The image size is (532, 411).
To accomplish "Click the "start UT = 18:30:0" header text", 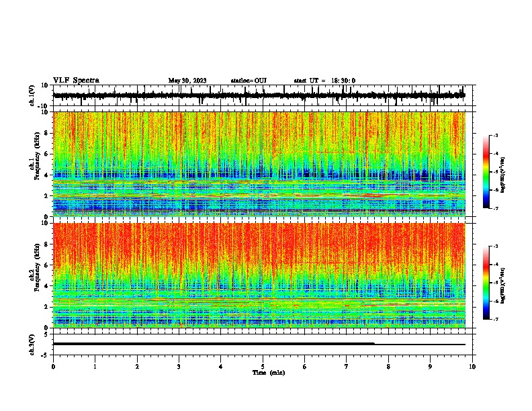I will click(x=324, y=81).
